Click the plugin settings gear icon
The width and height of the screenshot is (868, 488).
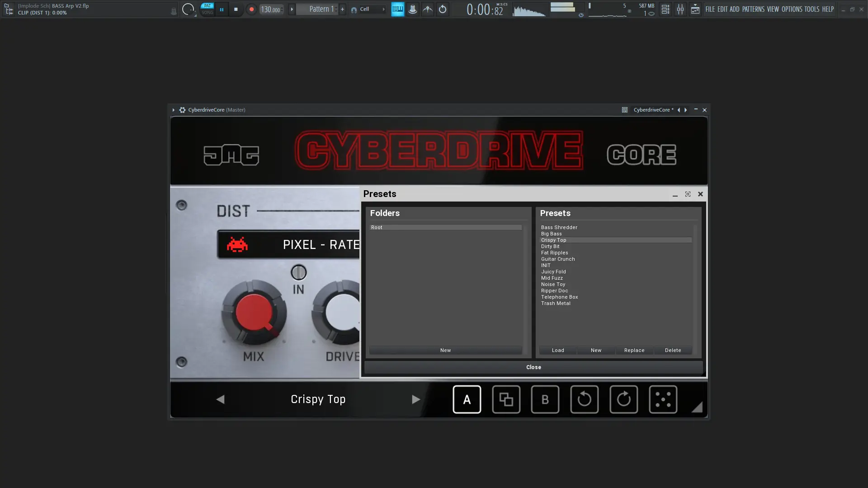pyautogui.click(x=182, y=110)
